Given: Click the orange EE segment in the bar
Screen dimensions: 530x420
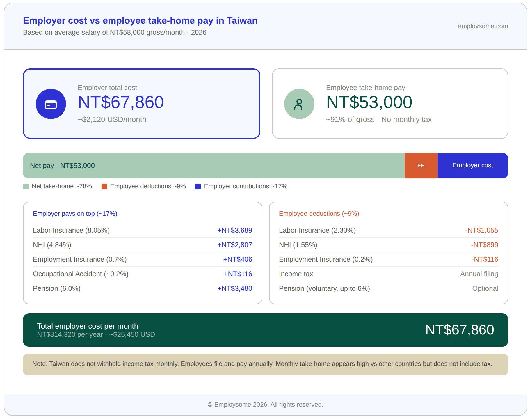Looking at the screenshot, I should point(421,165).
